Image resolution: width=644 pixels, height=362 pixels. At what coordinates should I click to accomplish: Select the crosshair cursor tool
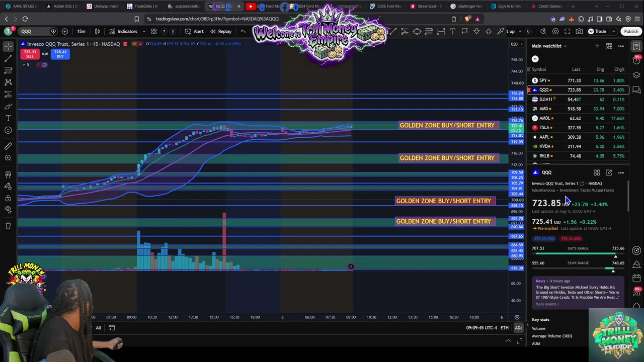(8, 46)
